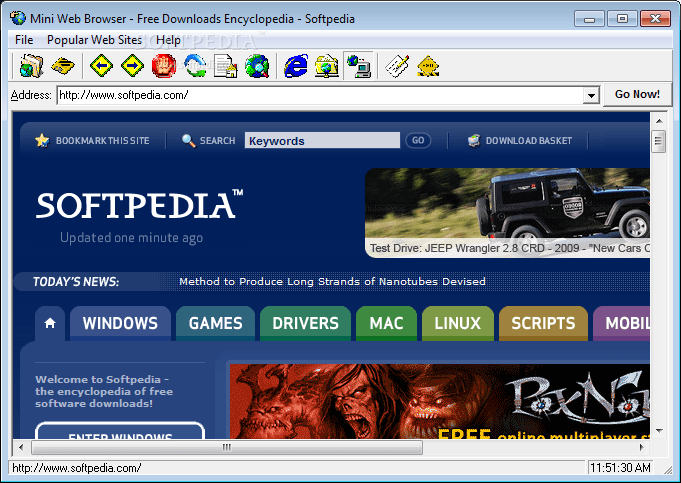Screen dimensions: 681x483
Task: Open the Popular Web Sites menu
Action: 94,40
